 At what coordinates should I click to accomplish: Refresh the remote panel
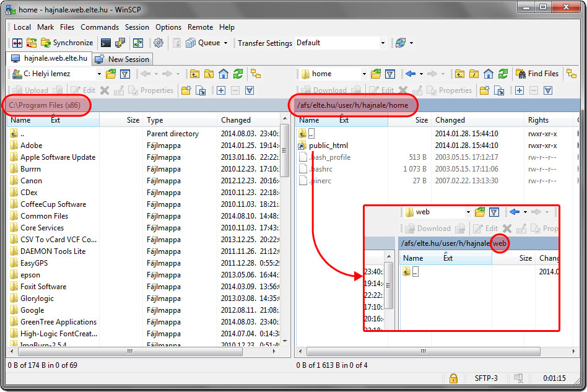[503, 74]
